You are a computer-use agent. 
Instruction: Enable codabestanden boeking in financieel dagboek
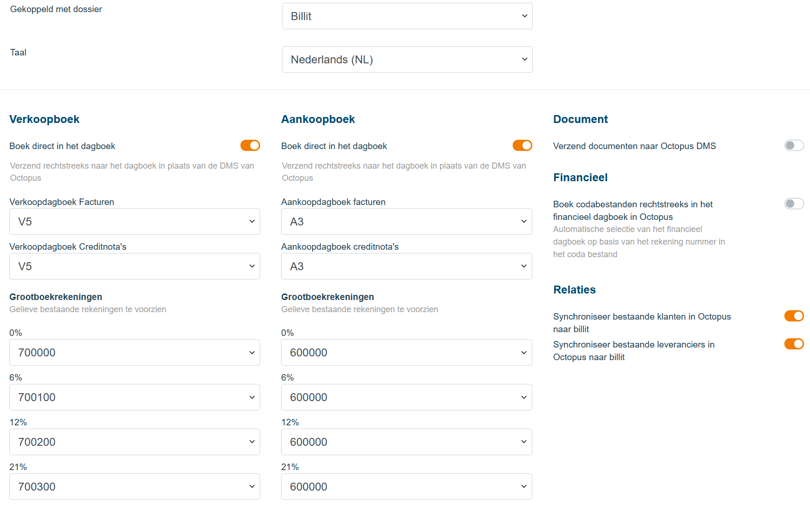point(793,204)
